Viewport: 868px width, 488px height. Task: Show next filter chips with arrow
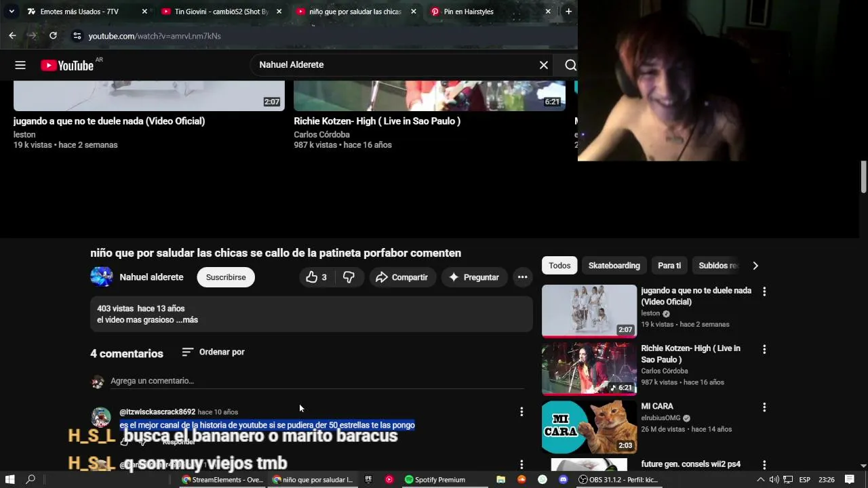(x=755, y=266)
